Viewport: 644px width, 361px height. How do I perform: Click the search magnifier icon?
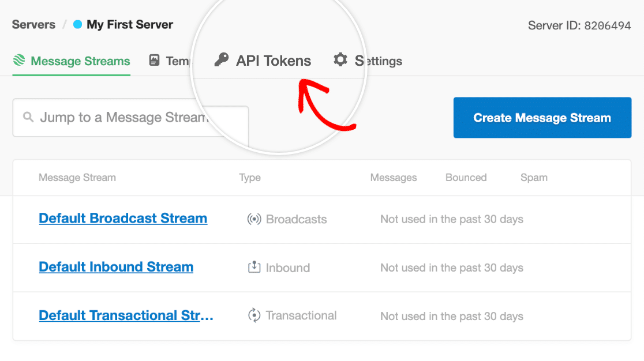(28, 117)
